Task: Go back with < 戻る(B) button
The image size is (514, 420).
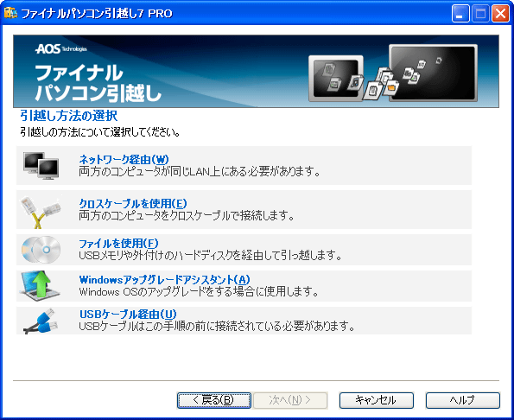Action: (214, 400)
